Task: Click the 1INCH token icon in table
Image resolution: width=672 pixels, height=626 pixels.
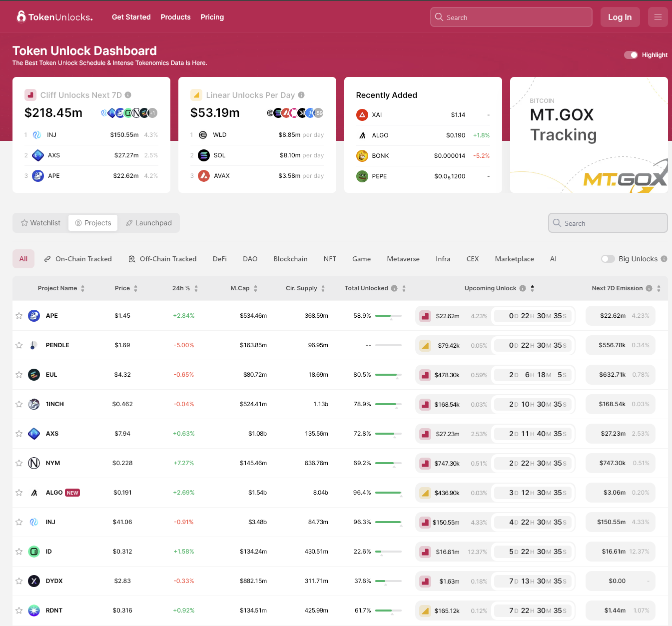Action: click(x=34, y=404)
